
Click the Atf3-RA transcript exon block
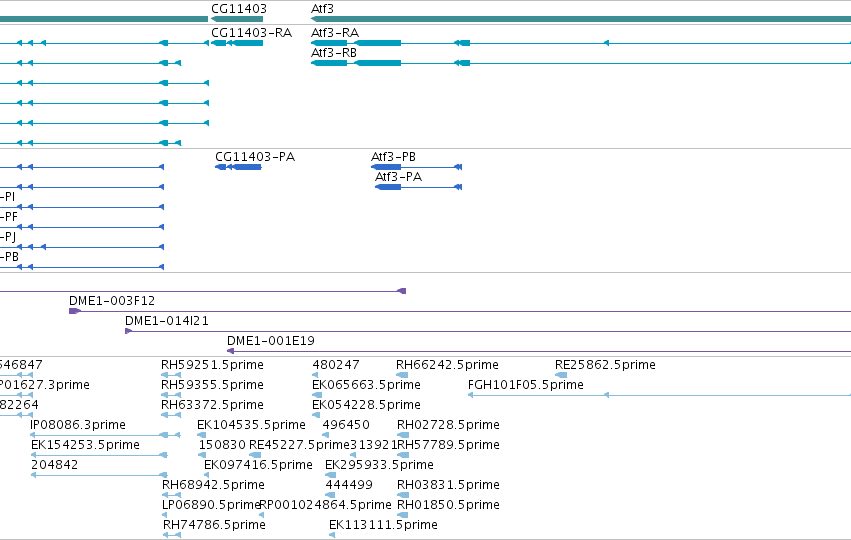[x=378, y=43]
